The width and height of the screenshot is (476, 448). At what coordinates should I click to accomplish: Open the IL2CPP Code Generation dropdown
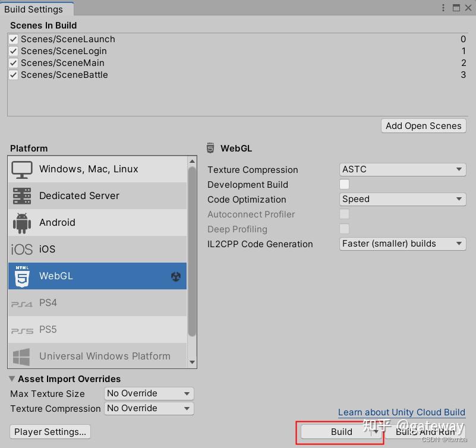coord(402,244)
